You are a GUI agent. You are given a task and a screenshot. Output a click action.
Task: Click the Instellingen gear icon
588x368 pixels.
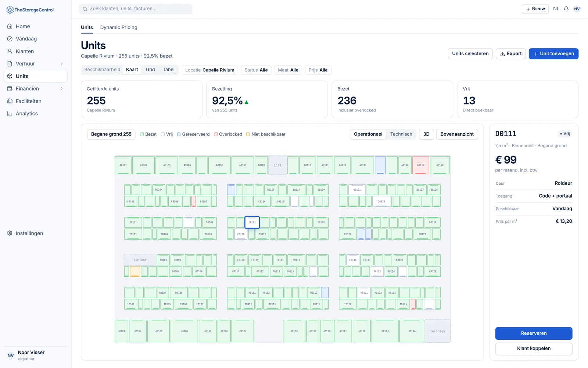click(10, 233)
